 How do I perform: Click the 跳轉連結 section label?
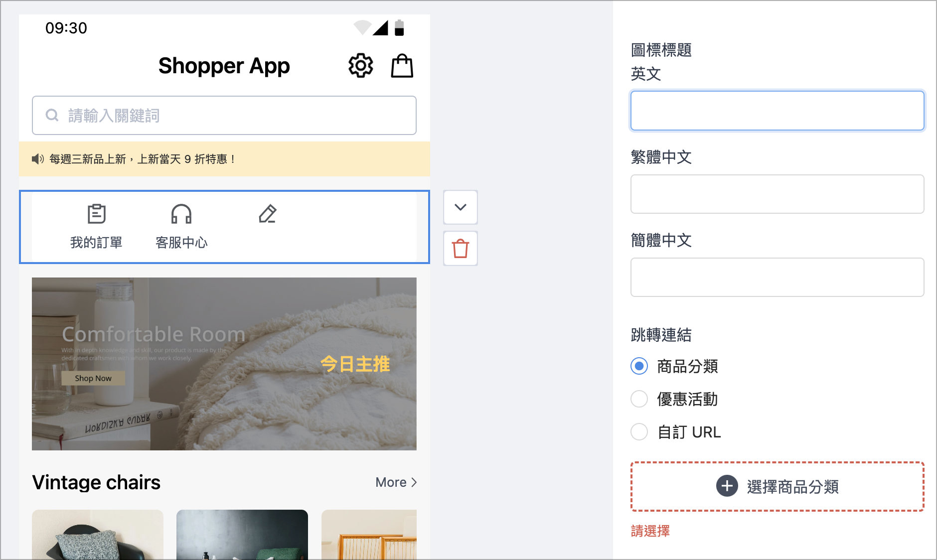(x=661, y=335)
